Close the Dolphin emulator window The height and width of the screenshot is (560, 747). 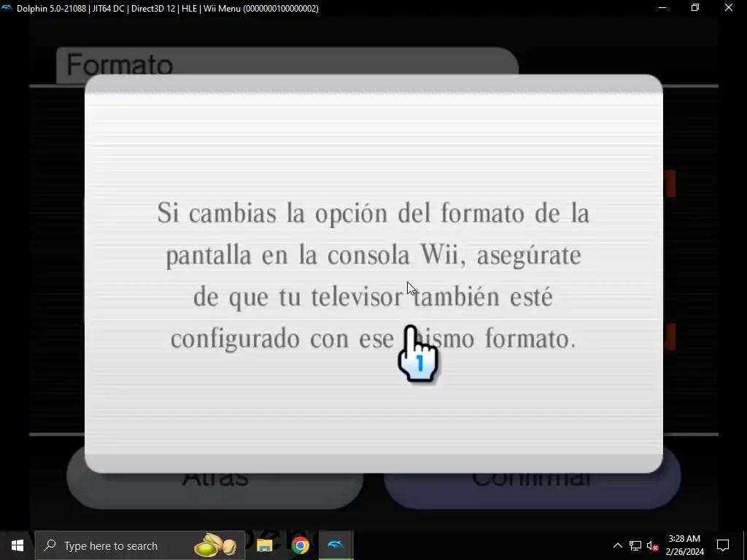(x=729, y=7)
